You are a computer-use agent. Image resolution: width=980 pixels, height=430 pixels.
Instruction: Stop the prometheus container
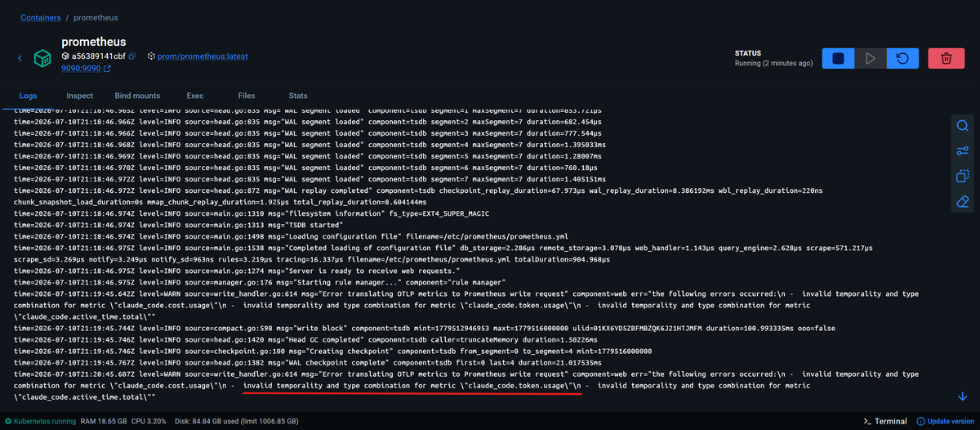pyautogui.click(x=838, y=58)
